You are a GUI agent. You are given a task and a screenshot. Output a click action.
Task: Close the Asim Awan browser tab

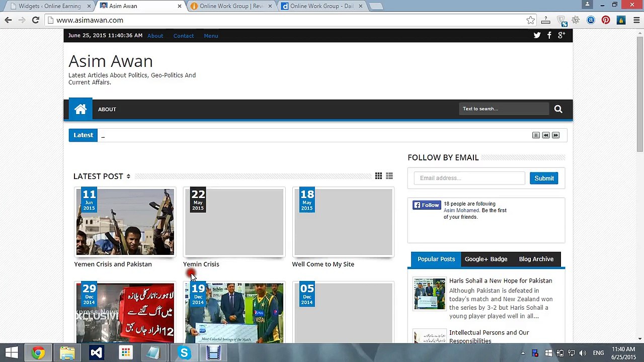(x=180, y=6)
